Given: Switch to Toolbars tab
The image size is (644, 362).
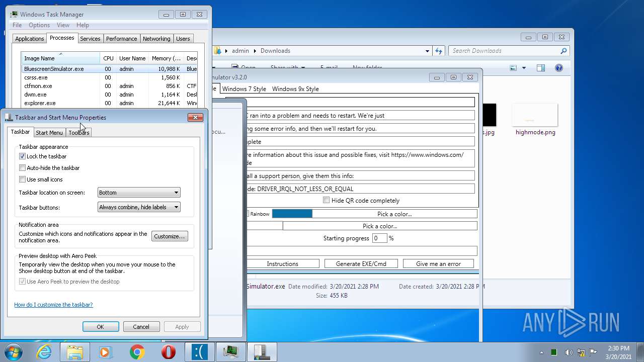Looking at the screenshot, I should point(79,133).
